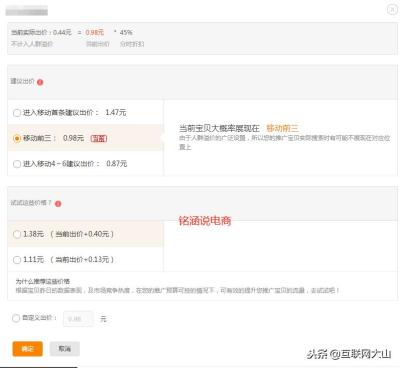Click the 45% discount value
The height and width of the screenshot is (368, 400).
[x=126, y=32]
